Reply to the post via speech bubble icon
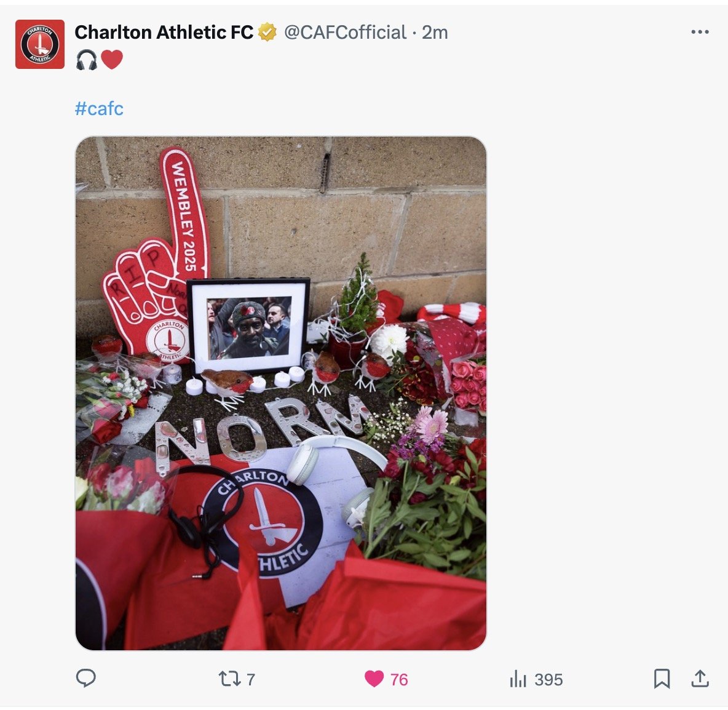Image resolution: width=728 pixels, height=710 pixels. [86, 679]
